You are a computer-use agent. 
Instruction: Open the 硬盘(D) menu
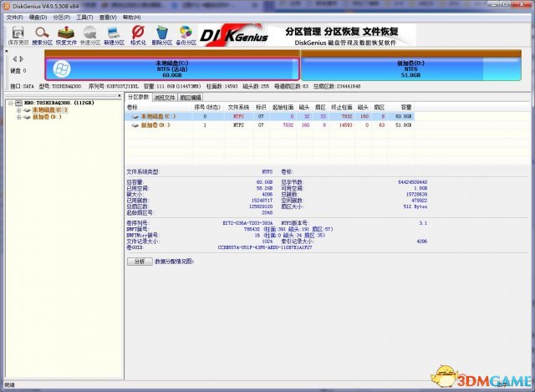click(x=38, y=18)
